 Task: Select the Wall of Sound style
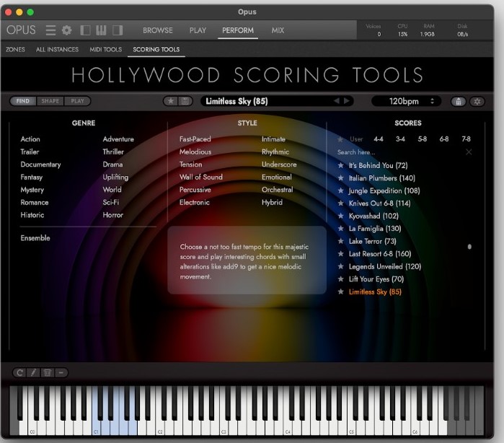click(201, 177)
